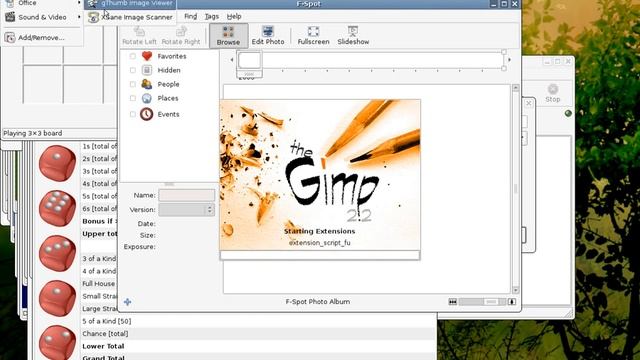The width and height of the screenshot is (640, 360).
Task: Select the 3 of a Kind row
Action: coord(99,259)
